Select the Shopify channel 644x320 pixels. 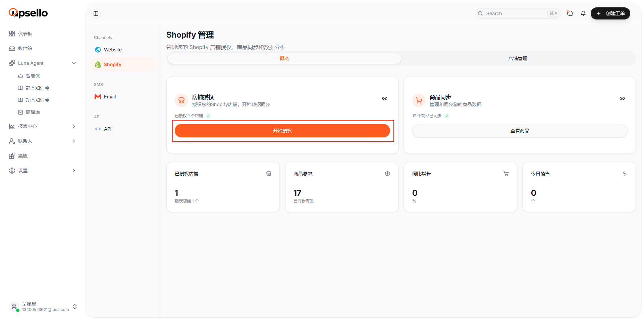tap(123, 64)
